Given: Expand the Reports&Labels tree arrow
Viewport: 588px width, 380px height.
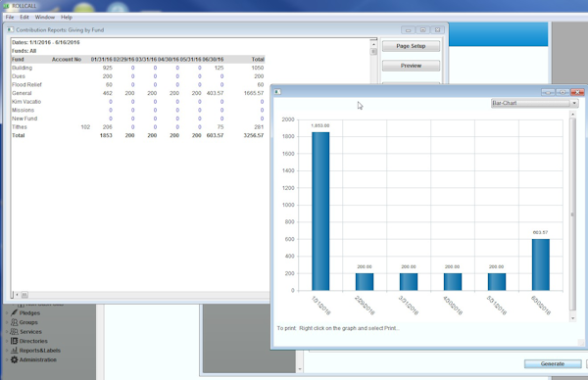Looking at the screenshot, I should [7, 351].
